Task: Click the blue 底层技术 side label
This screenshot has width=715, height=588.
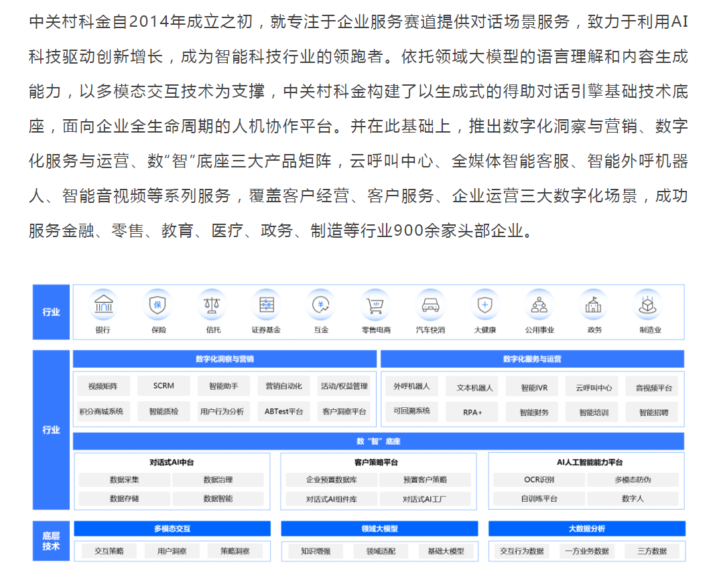Action: (51, 541)
